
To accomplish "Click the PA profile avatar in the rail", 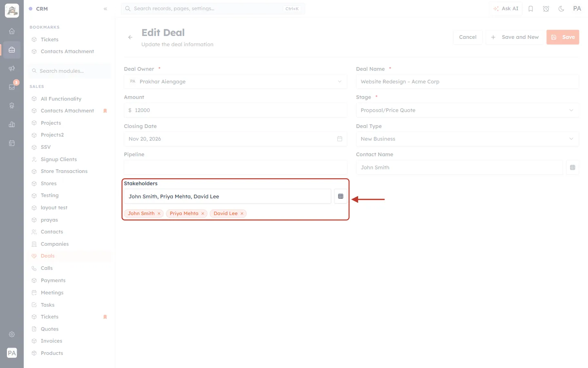I will click(12, 353).
